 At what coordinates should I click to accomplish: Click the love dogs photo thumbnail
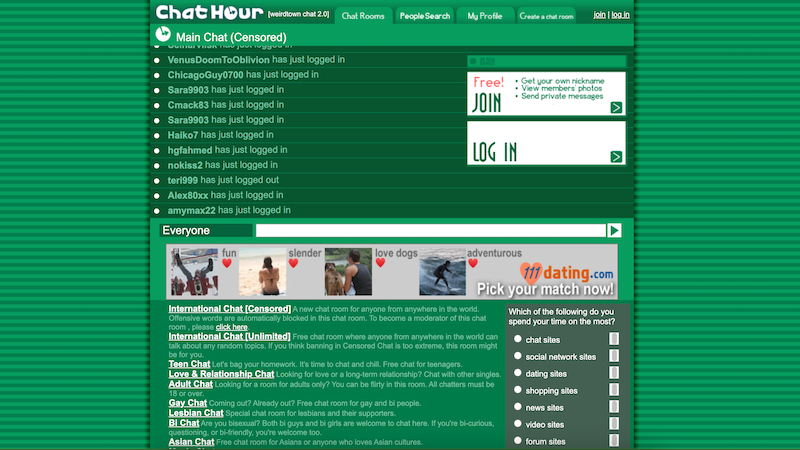[348, 271]
